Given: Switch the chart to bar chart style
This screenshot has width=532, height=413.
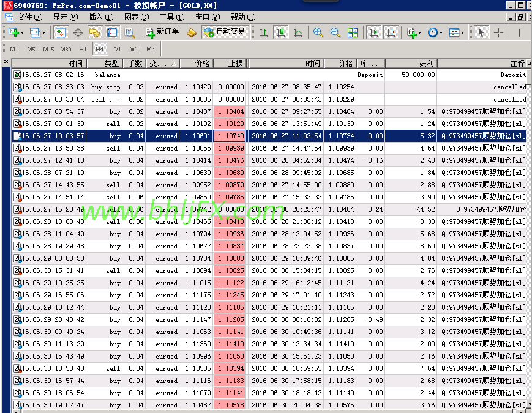Looking at the screenshot, I should [x=264, y=32].
